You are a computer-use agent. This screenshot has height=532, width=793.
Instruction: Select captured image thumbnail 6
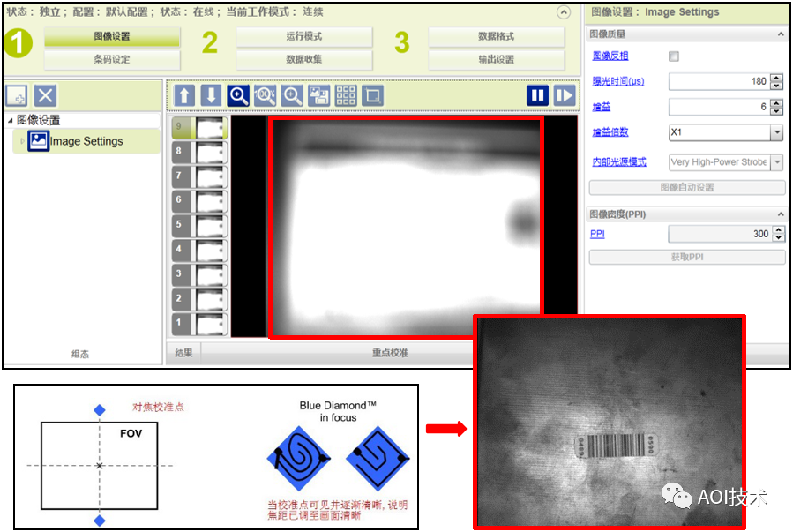pos(199,201)
